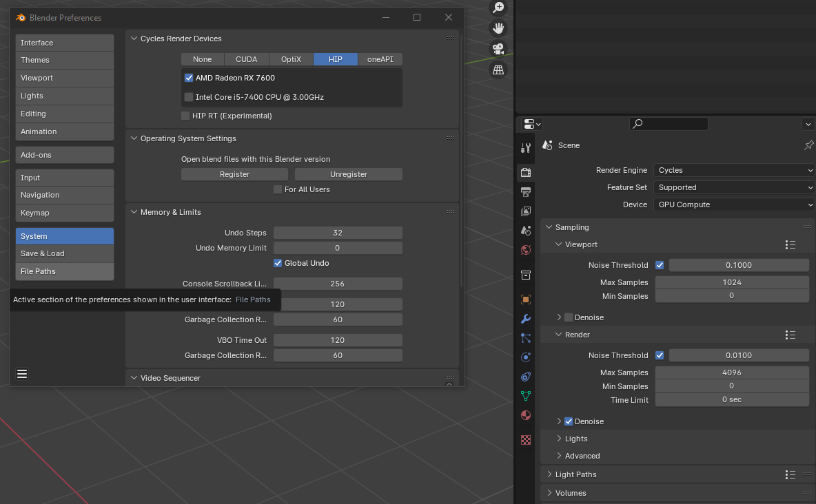The height and width of the screenshot is (504, 816).
Task: Open the Material Properties sphere icon
Action: coord(525,415)
